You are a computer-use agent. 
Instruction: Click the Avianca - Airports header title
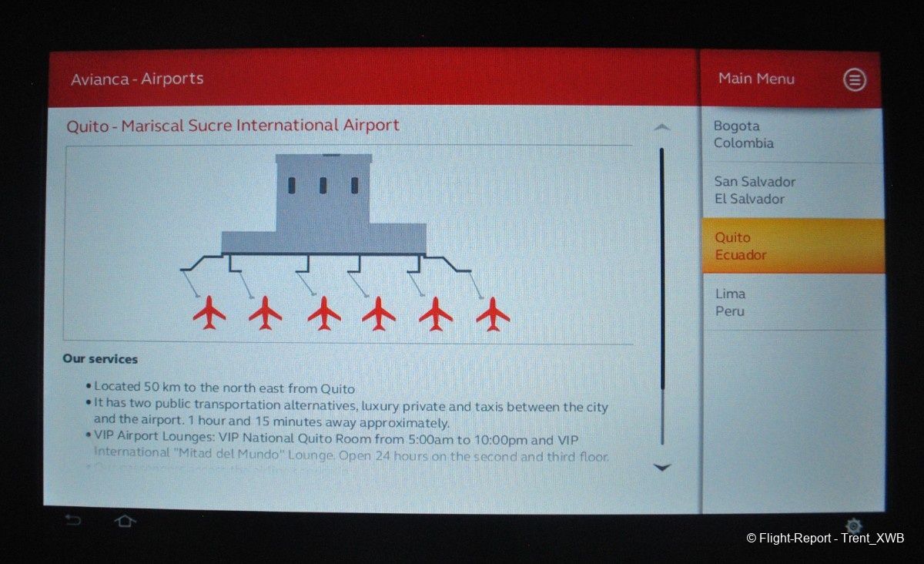point(137,79)
